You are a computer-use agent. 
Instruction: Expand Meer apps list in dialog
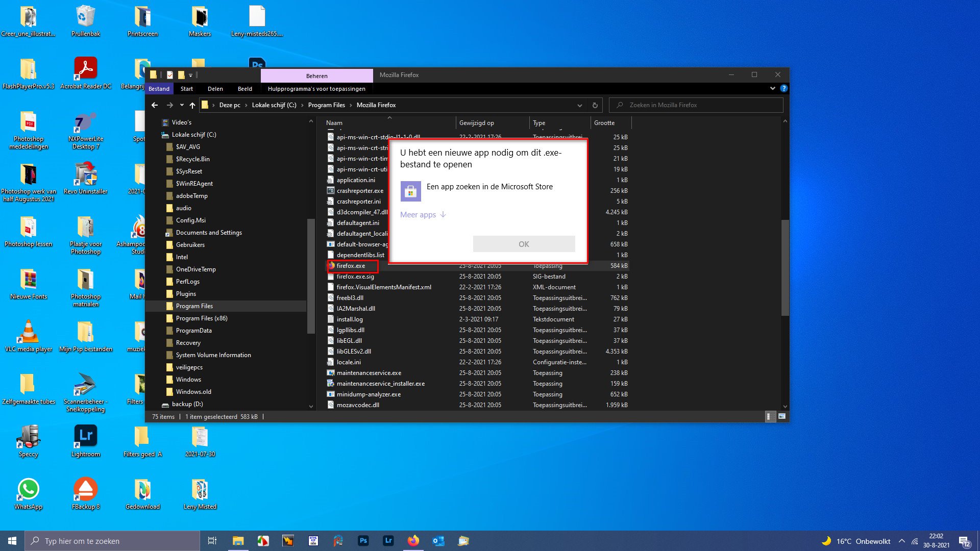tap(423, 215)
